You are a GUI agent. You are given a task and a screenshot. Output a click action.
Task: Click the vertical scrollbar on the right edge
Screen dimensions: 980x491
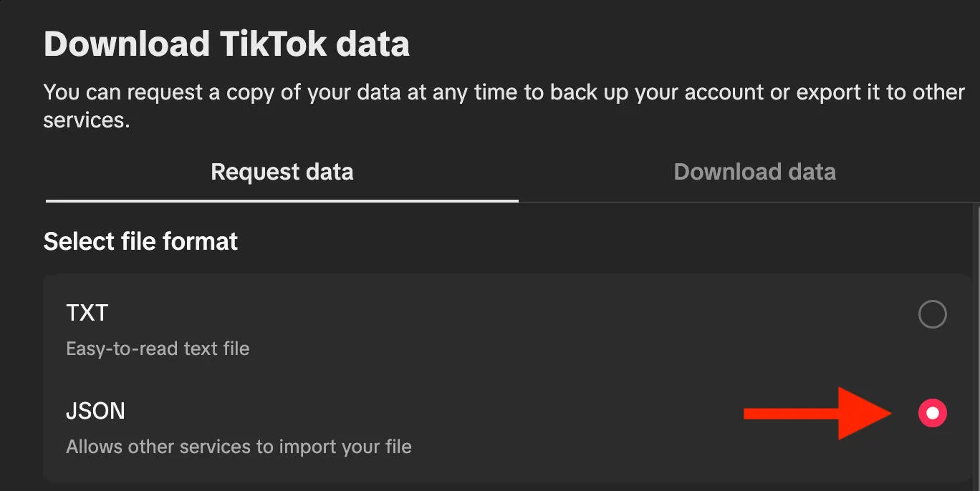click(976, 344)
